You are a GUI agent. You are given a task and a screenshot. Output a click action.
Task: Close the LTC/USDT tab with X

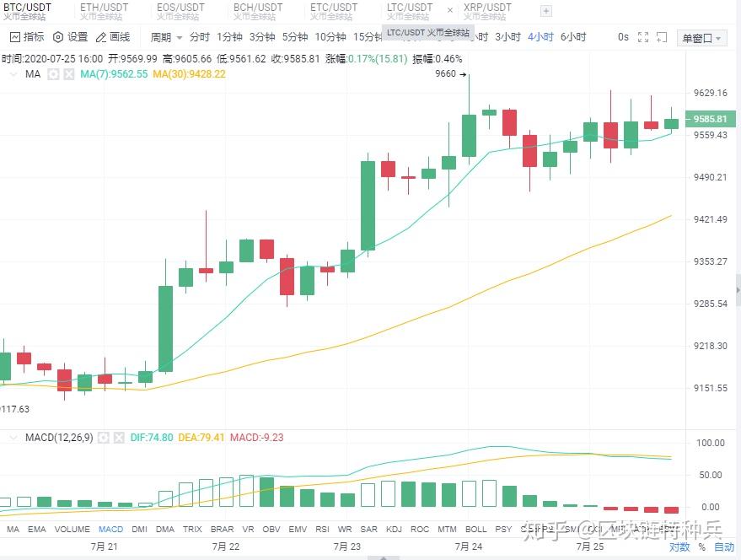[x=450, y=10]
